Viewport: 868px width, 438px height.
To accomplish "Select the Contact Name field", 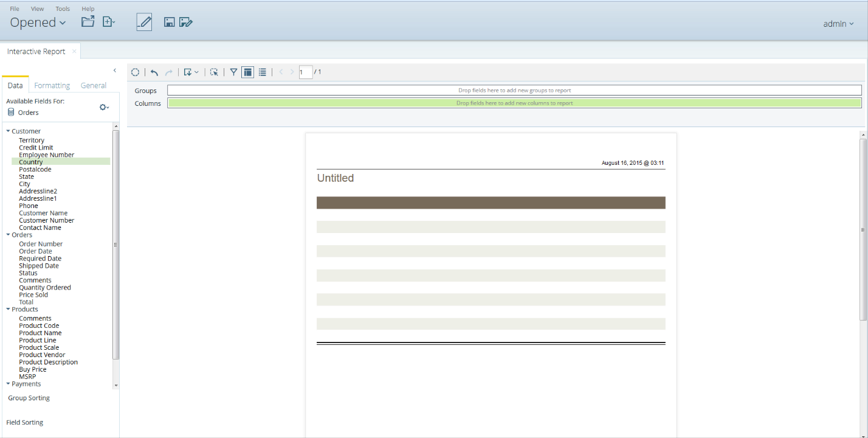I will (x=40, y=228).
